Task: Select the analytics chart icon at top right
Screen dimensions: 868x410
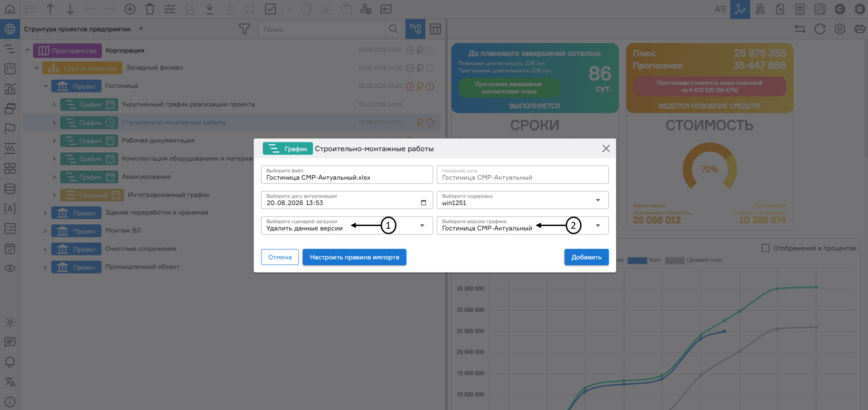Action: (740, 9)
